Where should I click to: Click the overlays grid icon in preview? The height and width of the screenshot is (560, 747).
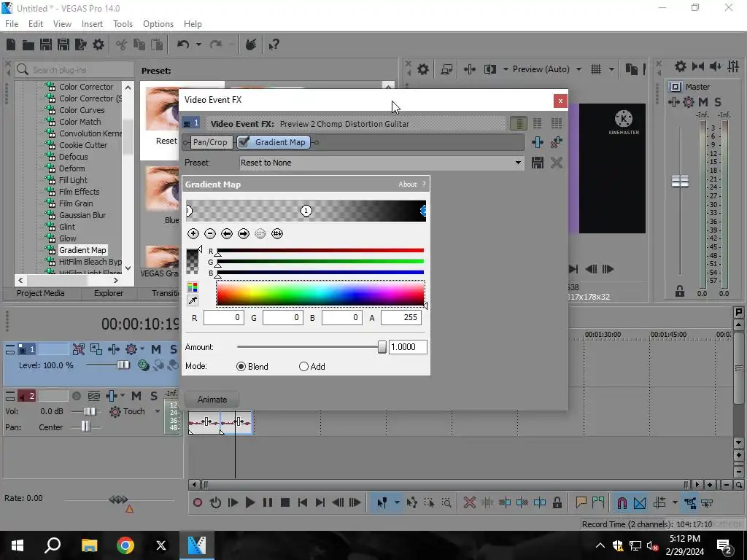(596, 69)
